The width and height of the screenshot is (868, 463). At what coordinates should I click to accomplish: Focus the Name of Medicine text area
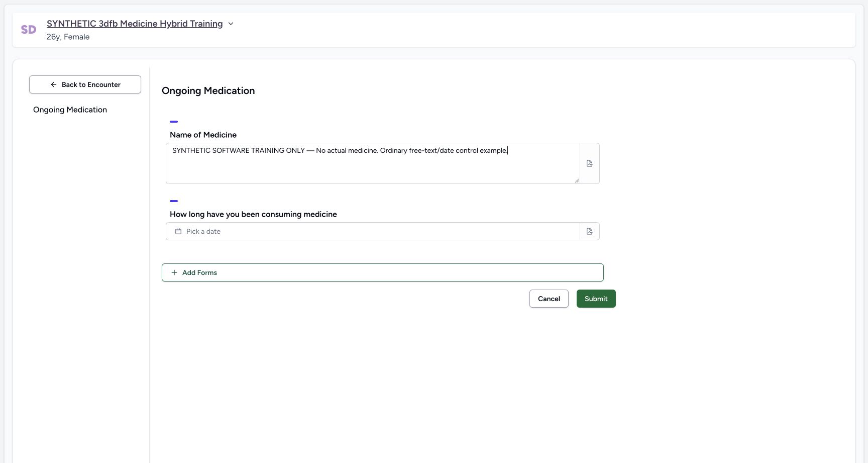pyautogui.click(x=373, y=163)
